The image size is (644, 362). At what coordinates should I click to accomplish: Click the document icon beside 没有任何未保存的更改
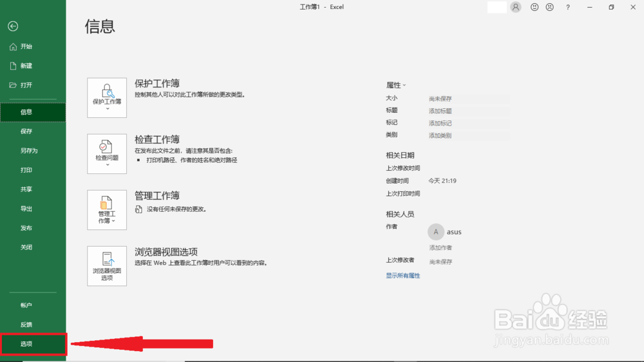coord(139,209)
